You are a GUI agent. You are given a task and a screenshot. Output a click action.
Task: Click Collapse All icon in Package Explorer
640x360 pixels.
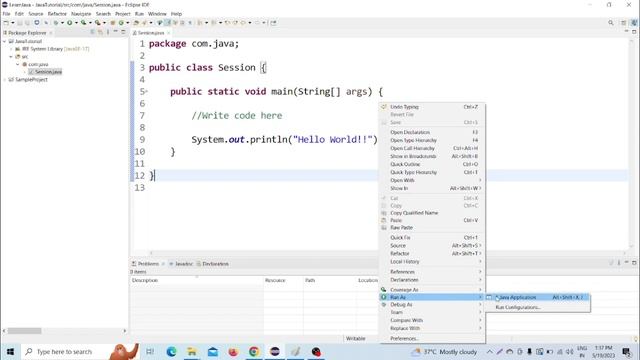coord(93,32)
